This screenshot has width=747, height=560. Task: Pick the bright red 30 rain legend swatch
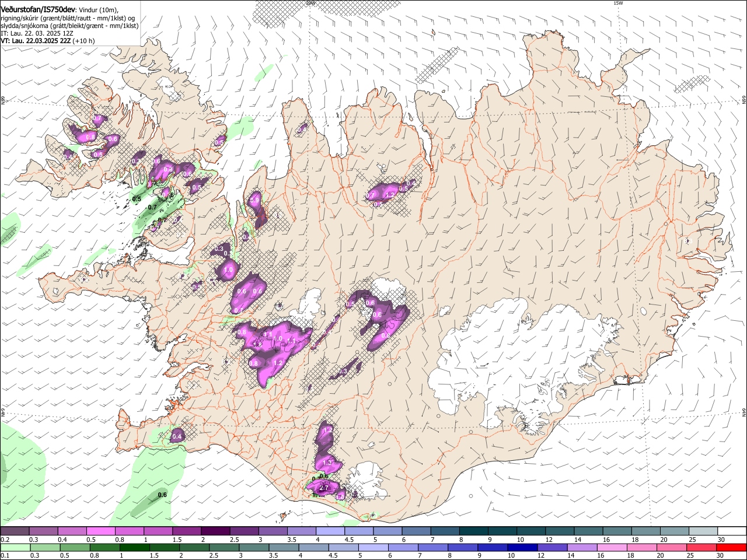pos(731,547)
